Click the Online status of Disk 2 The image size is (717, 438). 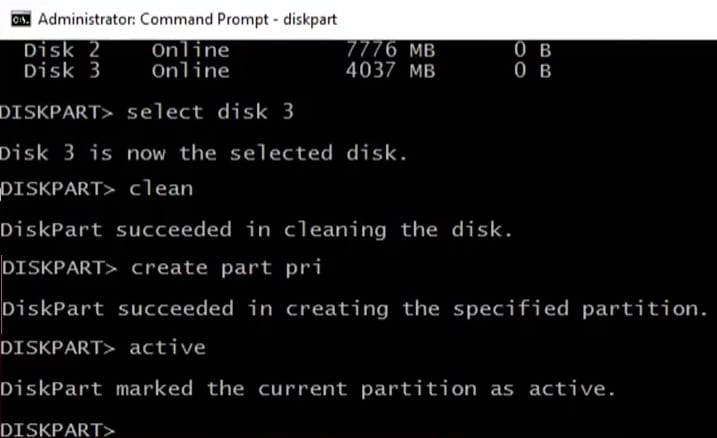pyautogui.click(x=189, y=49)
